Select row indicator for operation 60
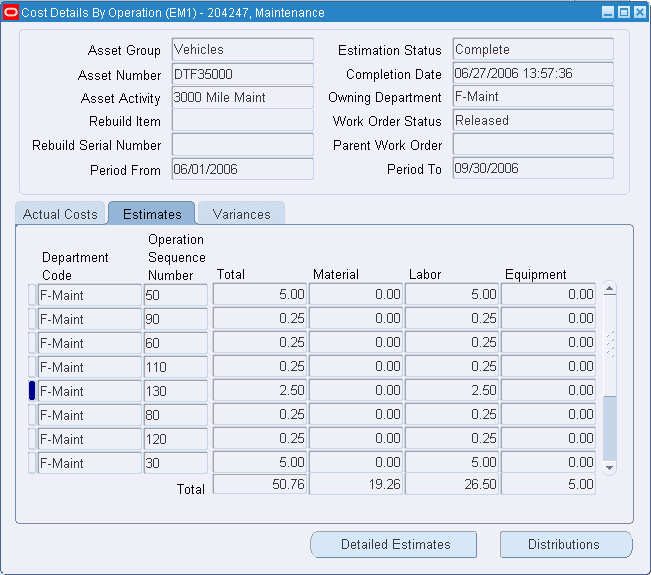This screenshot has width=651, height=575. tap(32, 343)
